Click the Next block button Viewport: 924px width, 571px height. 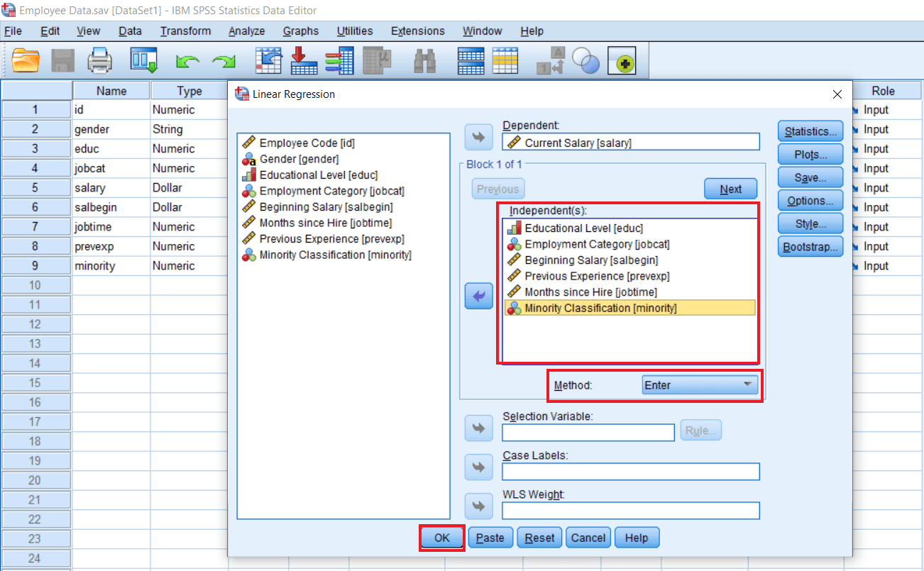coord(730,189)
